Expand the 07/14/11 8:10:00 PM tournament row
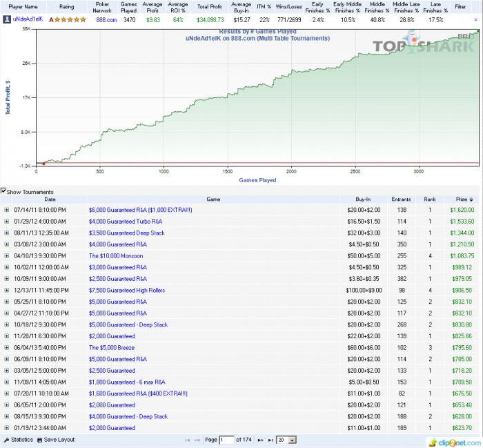The width and height of the screenshot is (483, 448). (x=7, y=209)
